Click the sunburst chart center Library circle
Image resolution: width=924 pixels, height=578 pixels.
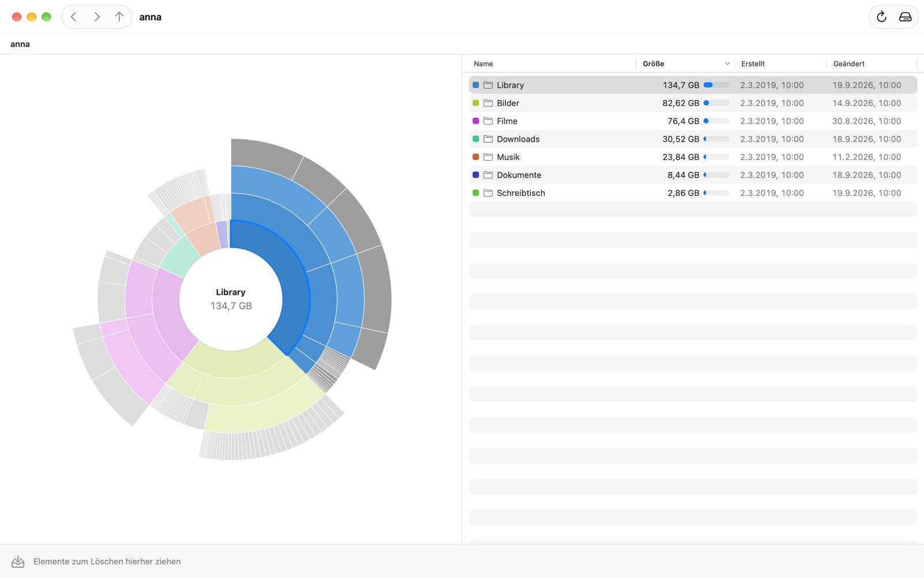coord(231,299)
